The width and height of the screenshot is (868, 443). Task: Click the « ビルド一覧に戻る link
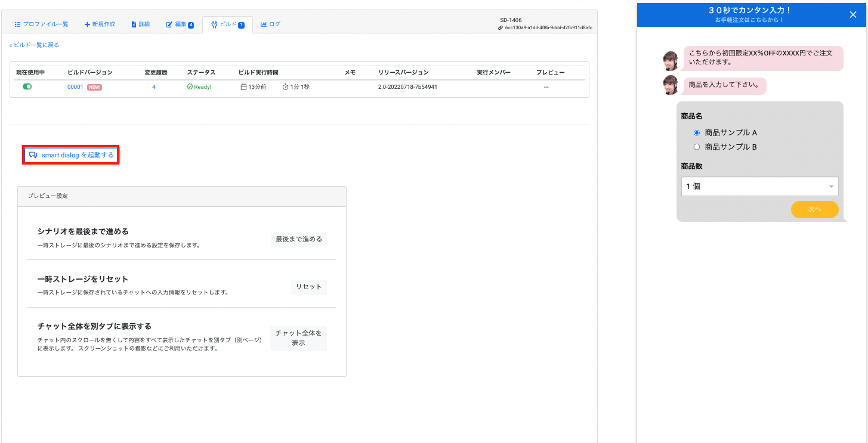point(34,45)
